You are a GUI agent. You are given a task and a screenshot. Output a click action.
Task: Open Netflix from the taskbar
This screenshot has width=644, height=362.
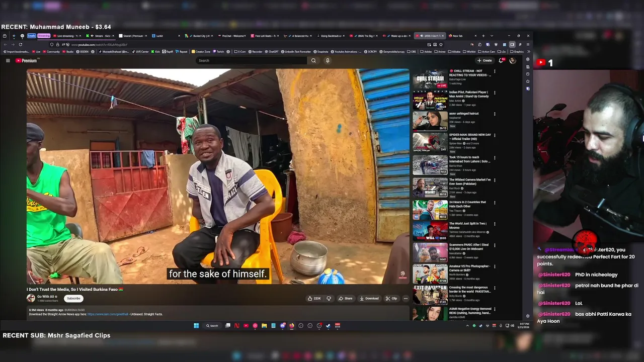236,325
